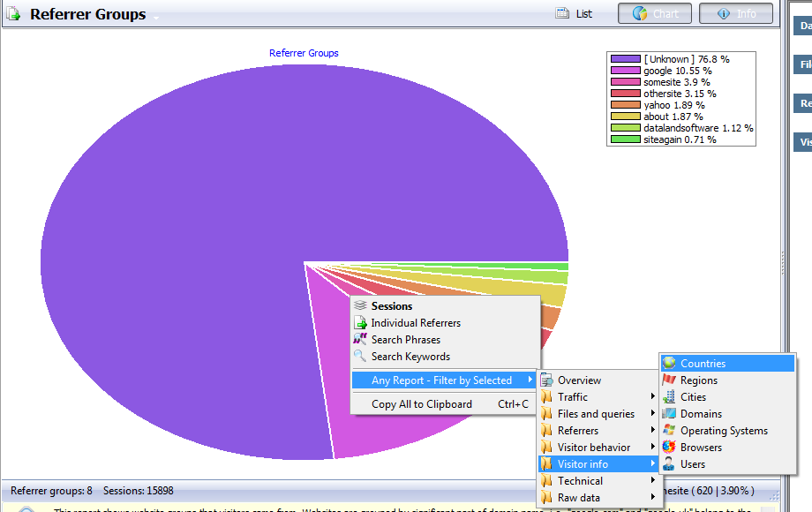Select Countries in the Visitor info submenu
Screen dimensions: 812x512
[727, 364]
